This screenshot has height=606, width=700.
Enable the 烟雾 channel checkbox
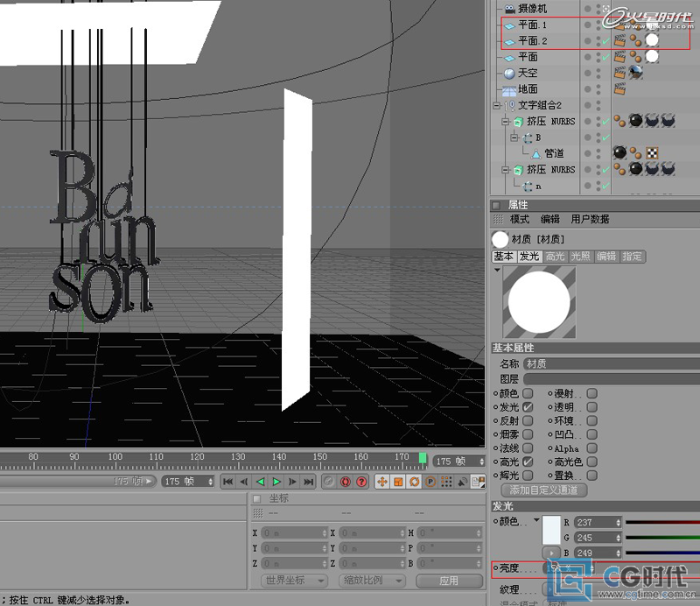[528, 434]
